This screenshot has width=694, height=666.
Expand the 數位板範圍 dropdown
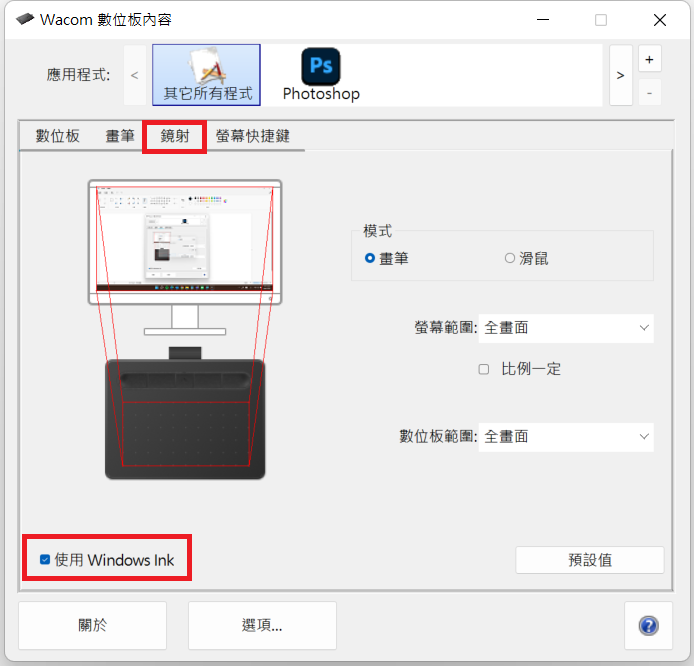coord(566,437)
